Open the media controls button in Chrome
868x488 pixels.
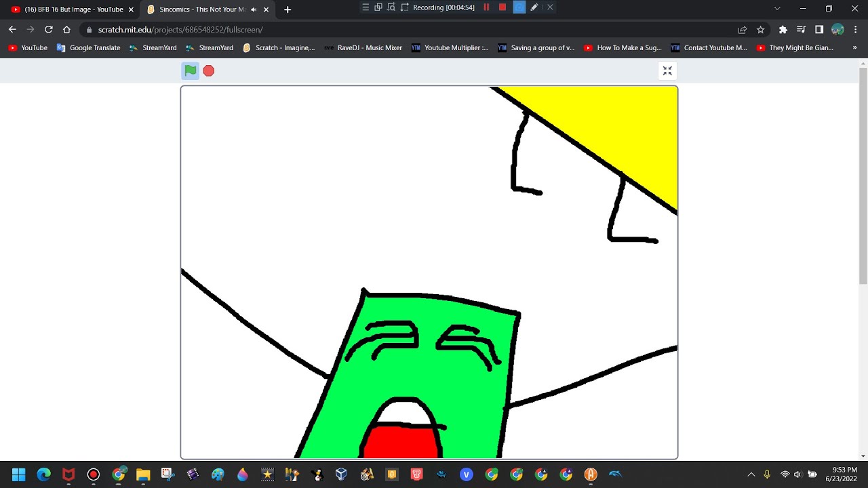(x=801, y=30)
